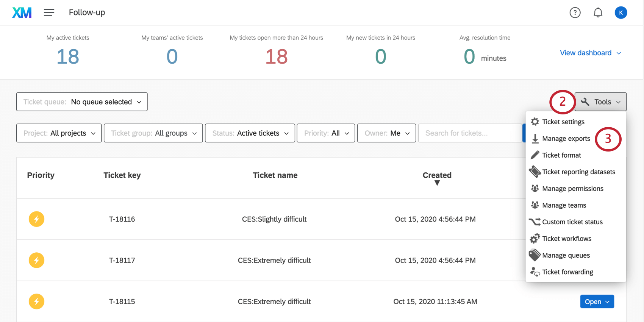Open the user account avatar K
644x322 pixels.
click(x=621, y=13)
